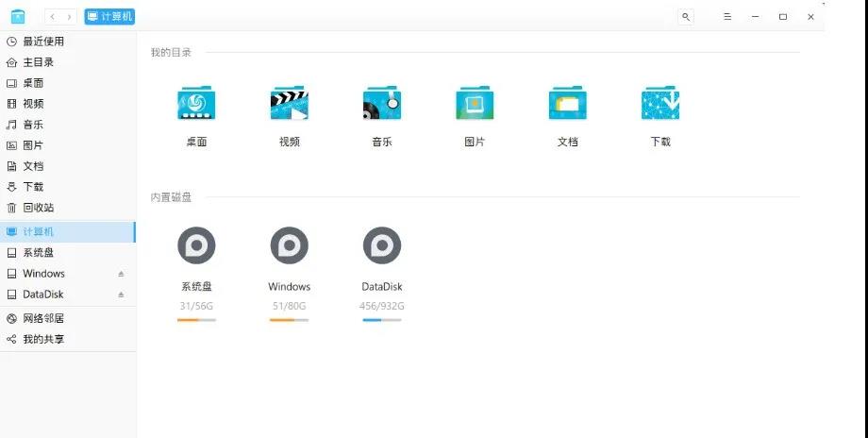Select the DataDisk disk icon in 内置磁盘
The width and height of the screenshot is (868, 438).
pos(381,245)
